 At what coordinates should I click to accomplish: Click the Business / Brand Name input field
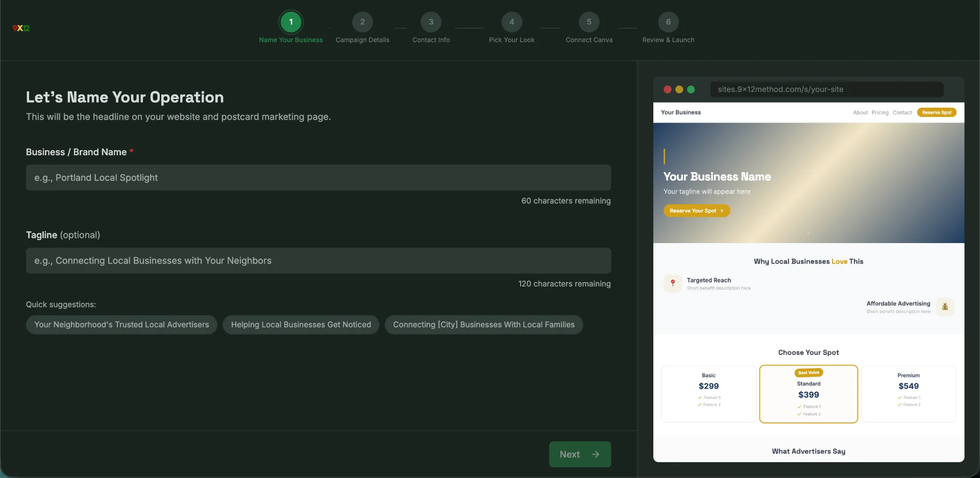(x=318, y=178)
